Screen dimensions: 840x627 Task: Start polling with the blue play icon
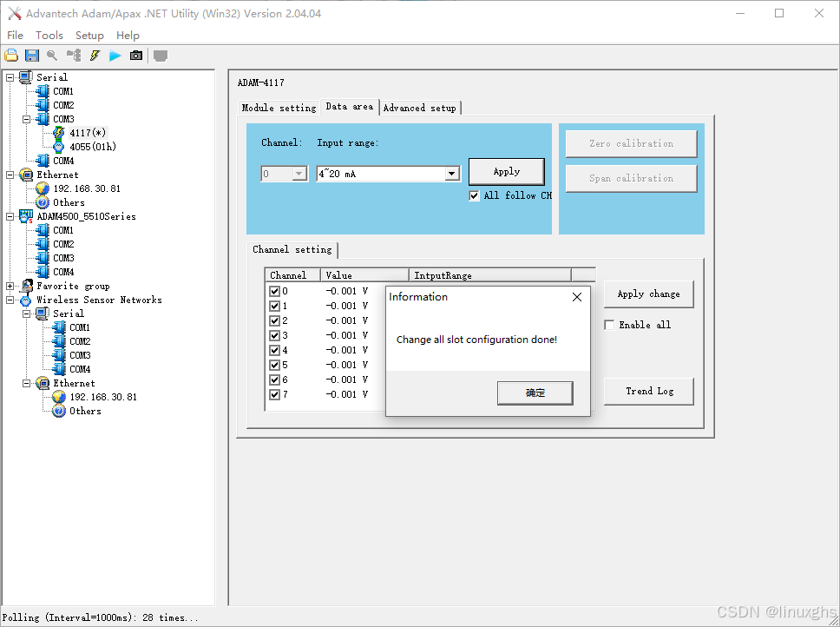[115, 54]
